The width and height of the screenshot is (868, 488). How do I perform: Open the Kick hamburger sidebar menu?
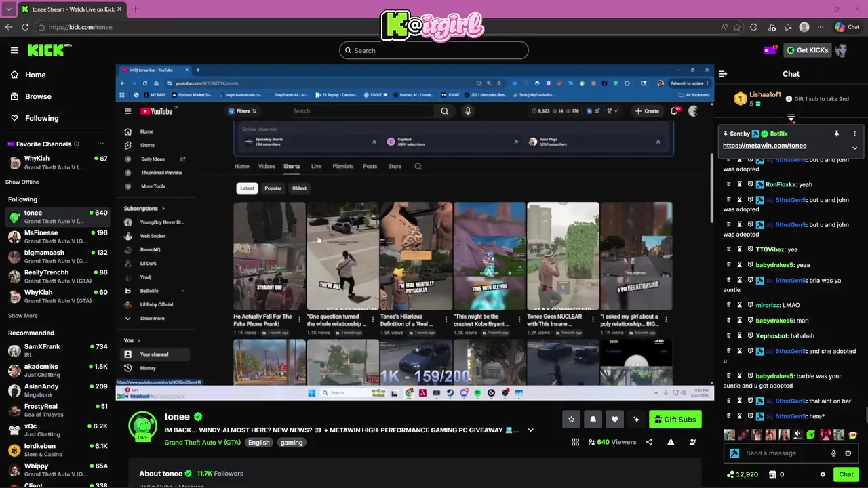14,50
